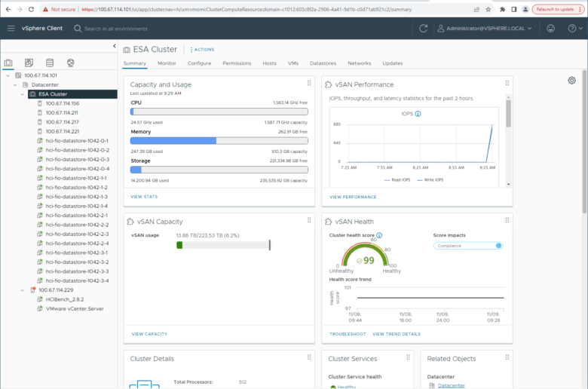Open the Configure tab
This screenshot has width=588, height=389.
[x=199, y=63]
